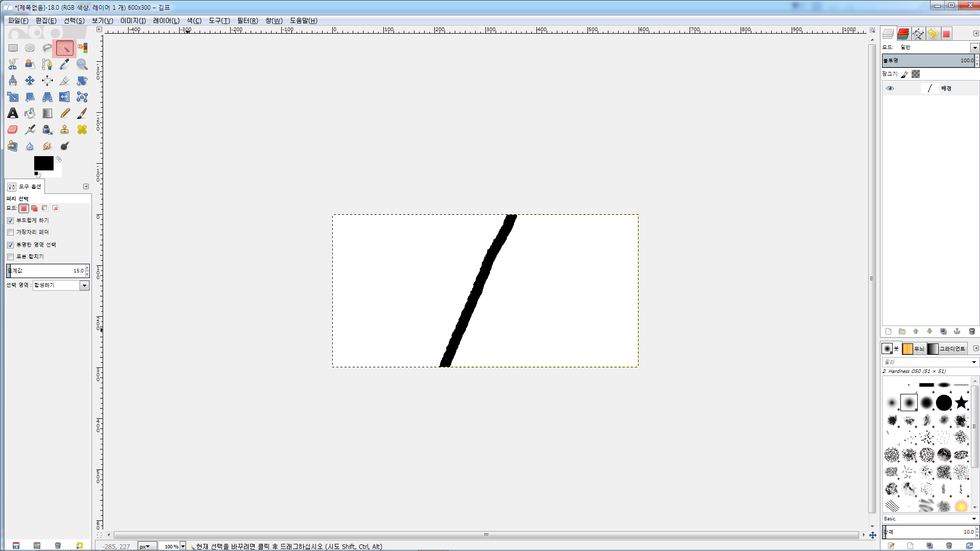
Task: Open tool options panel menu arrow
Action: 86,187
